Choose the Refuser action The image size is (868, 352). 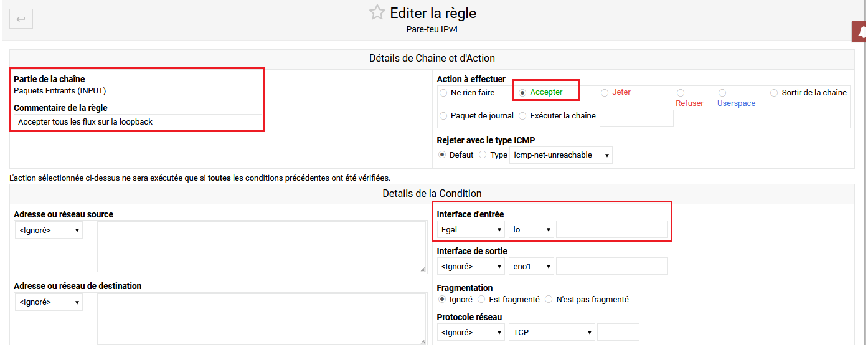click(x=681, y=93)
